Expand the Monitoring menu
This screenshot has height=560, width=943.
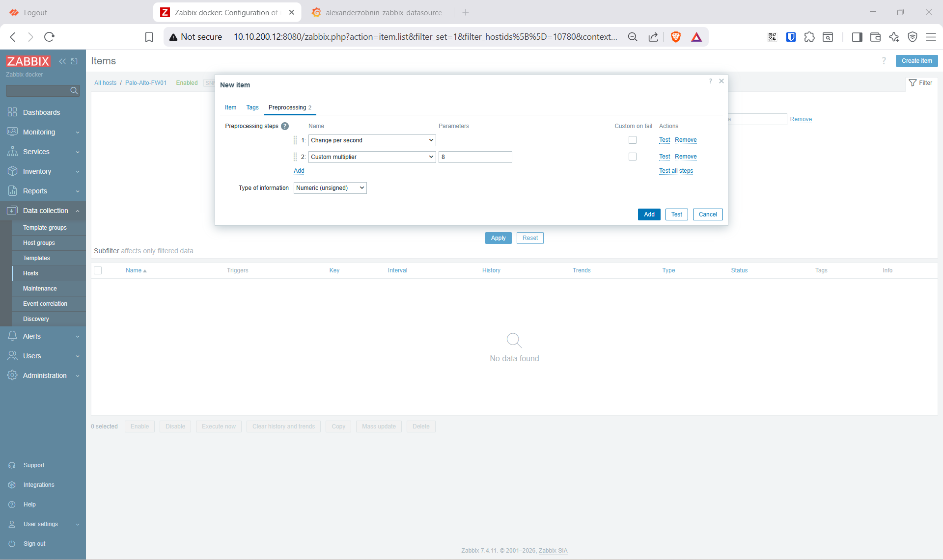point(43,132)
